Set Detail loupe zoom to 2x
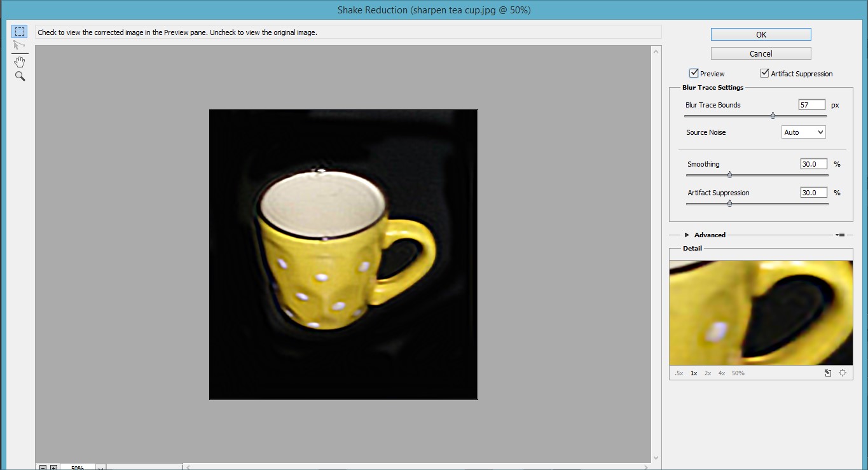 click(x=708, y=373)
